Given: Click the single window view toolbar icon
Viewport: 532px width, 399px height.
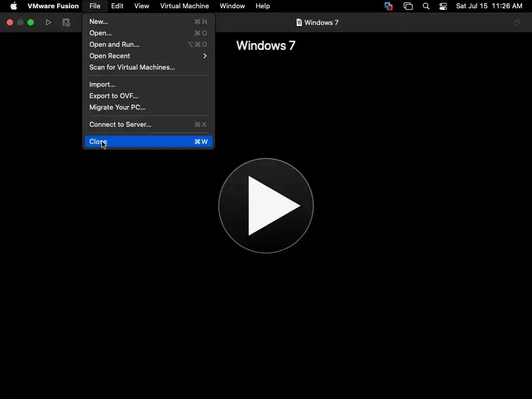Looking at the screenshot, I should 516,22.
